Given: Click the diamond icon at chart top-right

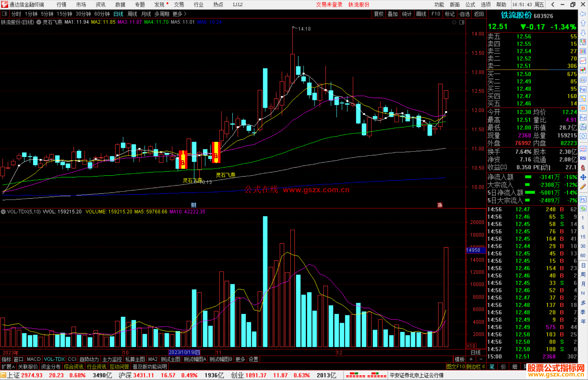Looking at the screenshot, I should point(454,22).
